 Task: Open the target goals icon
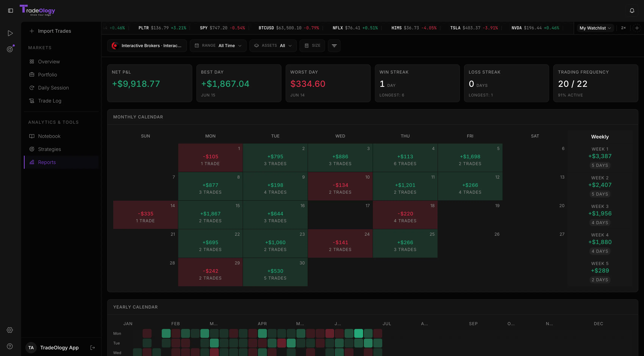click(10, 49)
